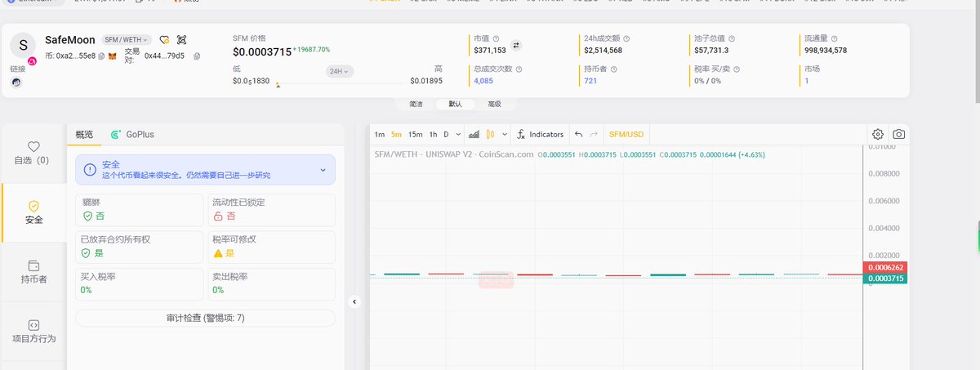Click the 买入税率 0% card
Screen dimensions: 980x370
pos(139,283)
